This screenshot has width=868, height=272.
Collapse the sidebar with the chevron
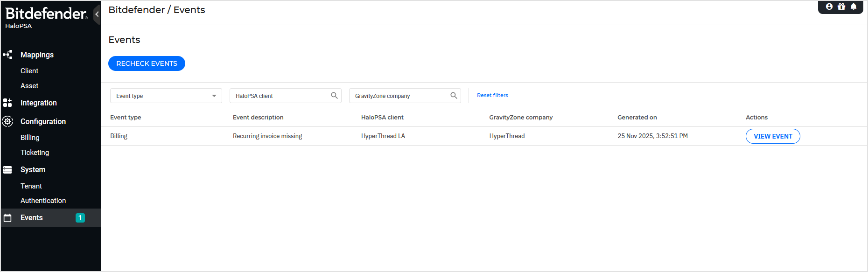pos(97,14)
